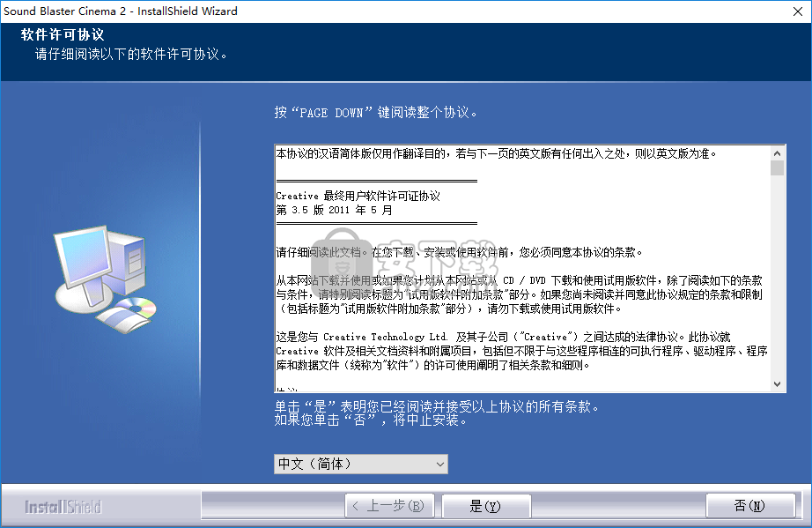The image size is (812, 528).
Task: Click the 否(N) button to decline
Action: tap(749, 506)
